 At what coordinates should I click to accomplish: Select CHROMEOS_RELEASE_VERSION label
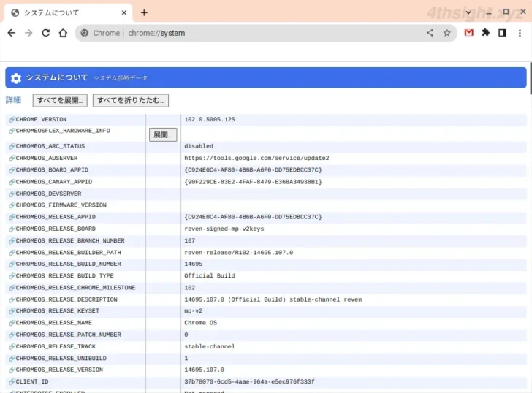pos(59,370)
